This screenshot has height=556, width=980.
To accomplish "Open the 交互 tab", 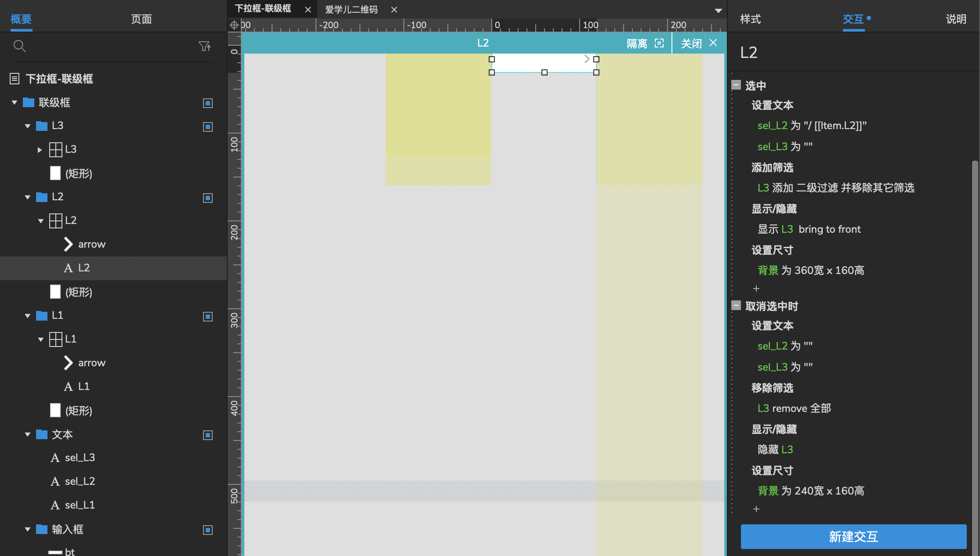I will pyautogui.click(x=853, y=19).
